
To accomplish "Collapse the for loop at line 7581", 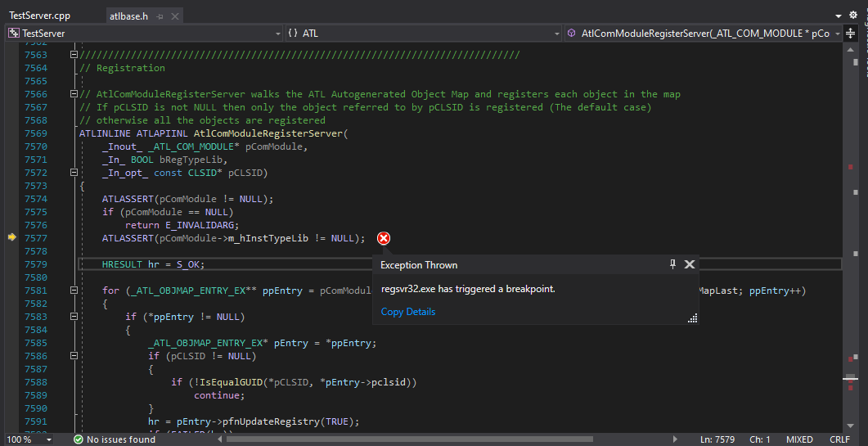I will coord(73,291).
